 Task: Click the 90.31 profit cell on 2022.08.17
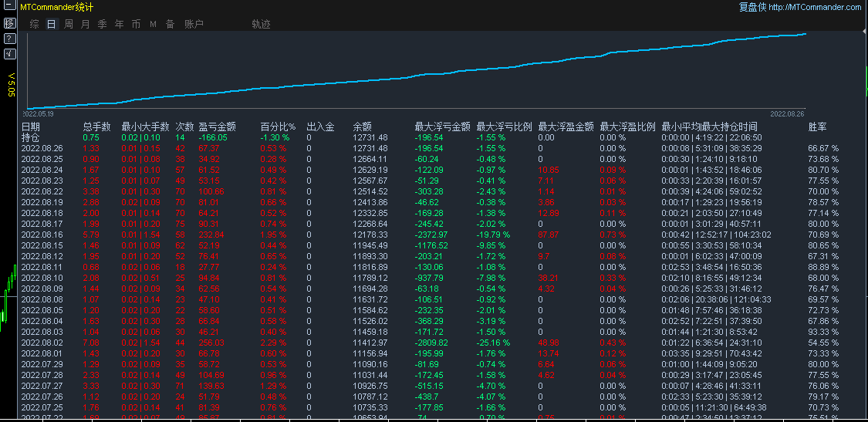(209, 224)
